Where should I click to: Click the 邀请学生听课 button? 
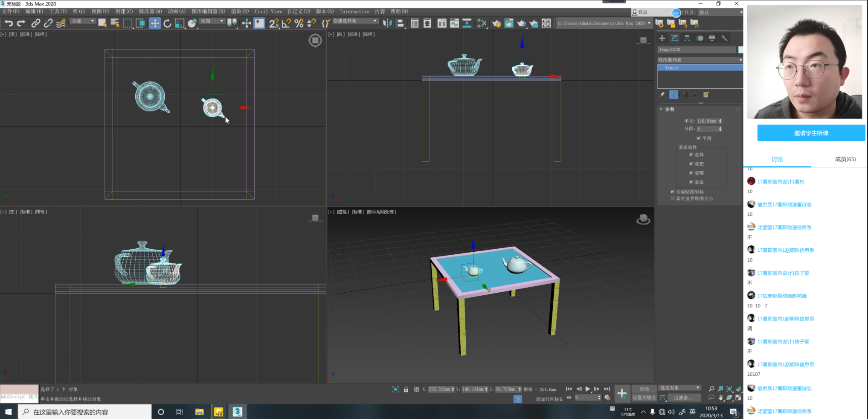pos(811,133)
